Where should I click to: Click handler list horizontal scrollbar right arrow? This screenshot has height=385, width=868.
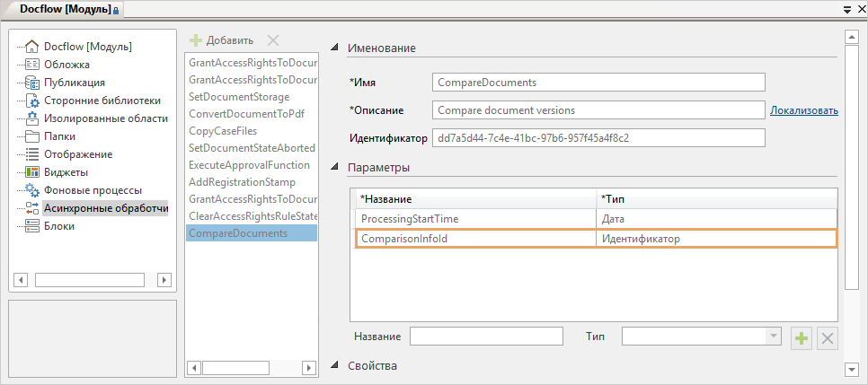point(310,368)
